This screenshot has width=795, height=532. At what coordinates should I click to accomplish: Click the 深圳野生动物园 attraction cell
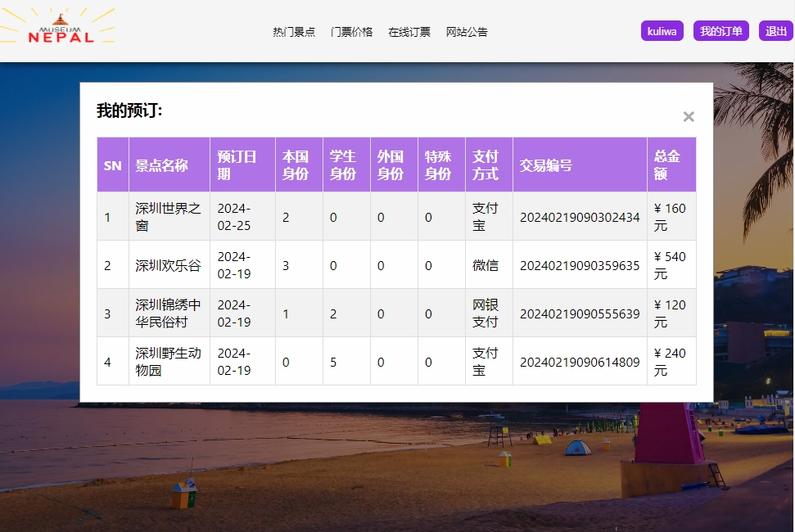point(168,362)
